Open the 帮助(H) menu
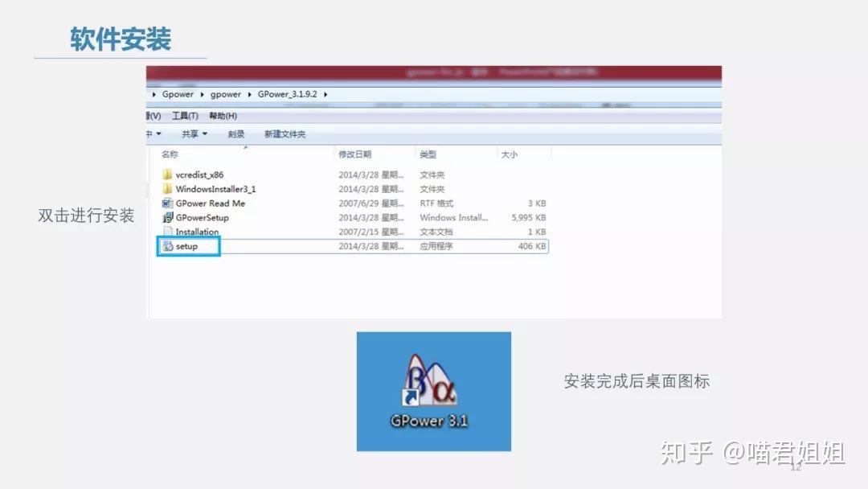 point(223,114)
